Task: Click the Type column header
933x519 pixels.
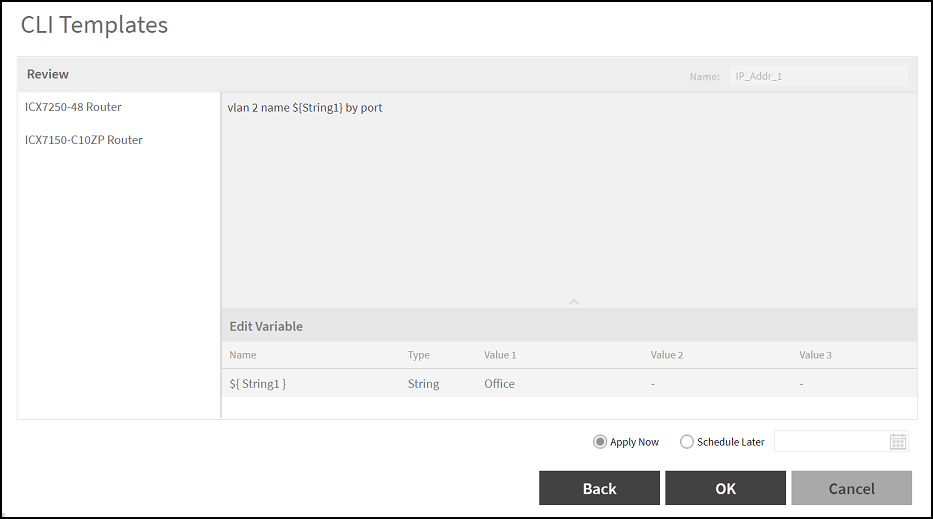Action: tap(418, 355)
